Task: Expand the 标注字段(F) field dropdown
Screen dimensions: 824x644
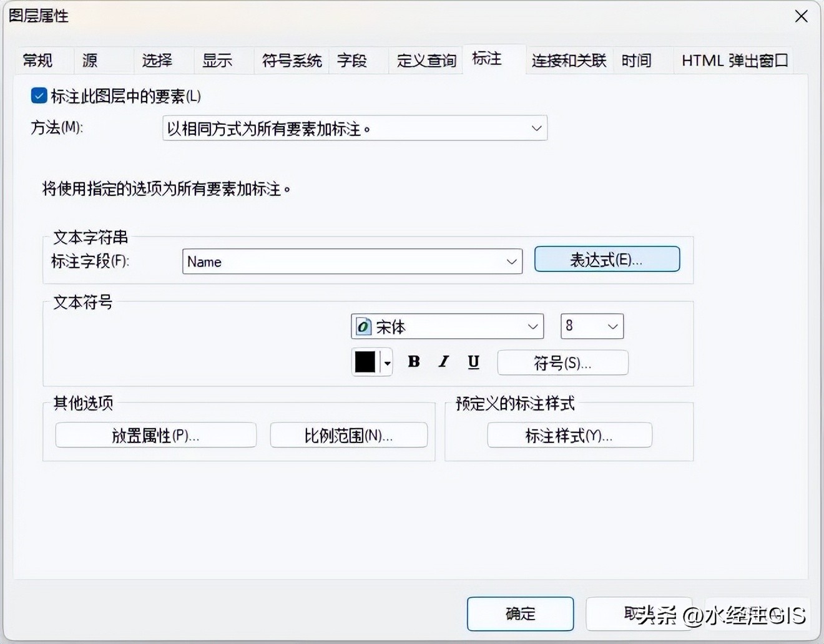Action: click(512, 261)
